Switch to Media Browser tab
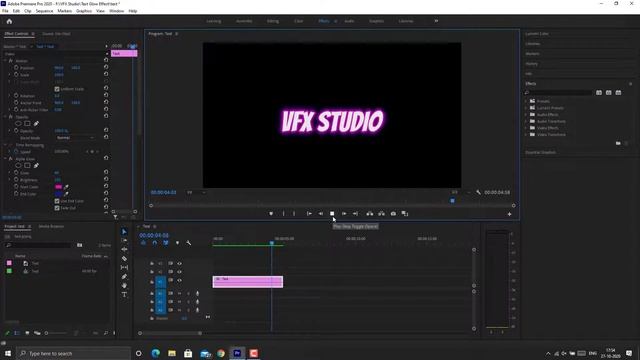Viewport: 640px width, 360px height. (x=51, y=227)
